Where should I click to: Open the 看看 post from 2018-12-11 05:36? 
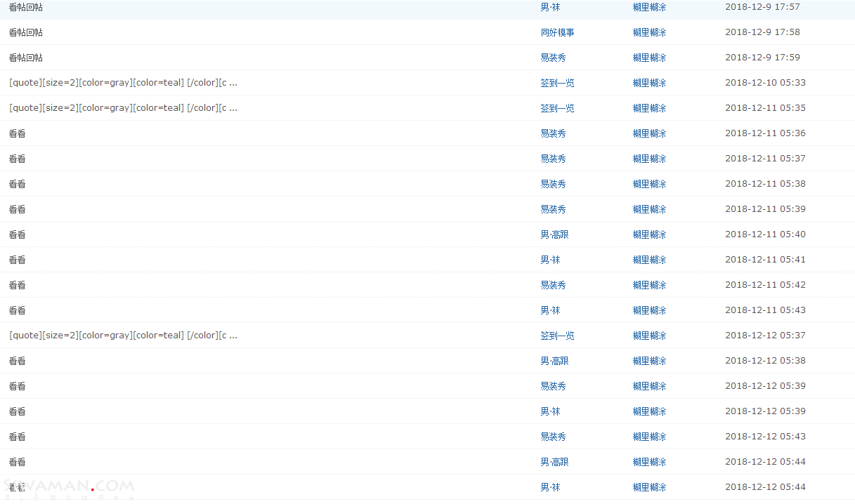pyautogui.click(x=17, y=133)
